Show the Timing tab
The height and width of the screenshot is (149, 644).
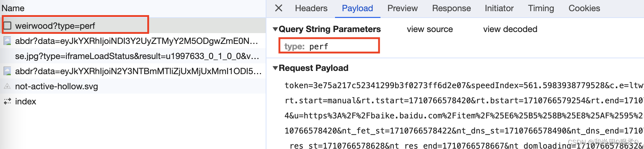pyautogui.click(x=541, y=8)
